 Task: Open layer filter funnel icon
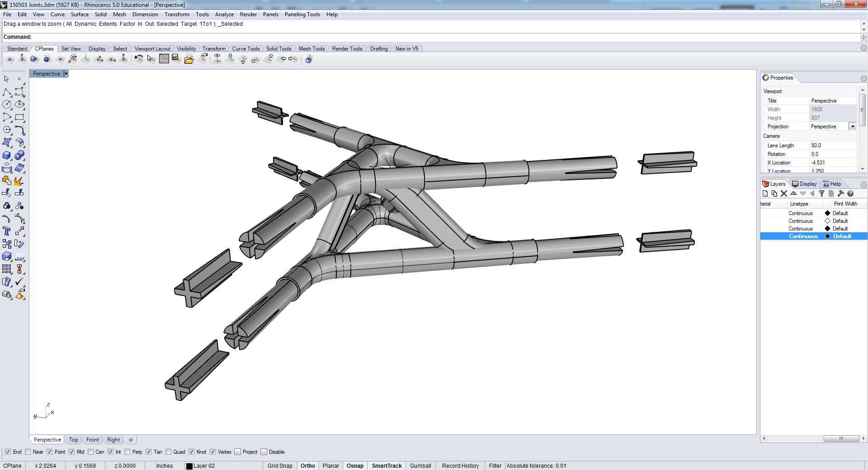point(821,193)
